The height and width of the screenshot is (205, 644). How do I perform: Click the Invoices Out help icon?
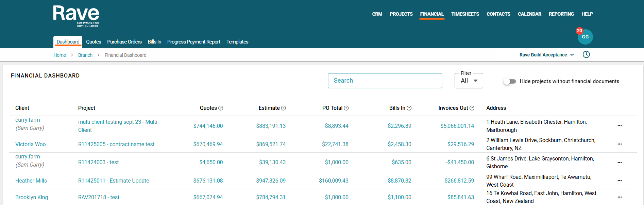(472, 108)
